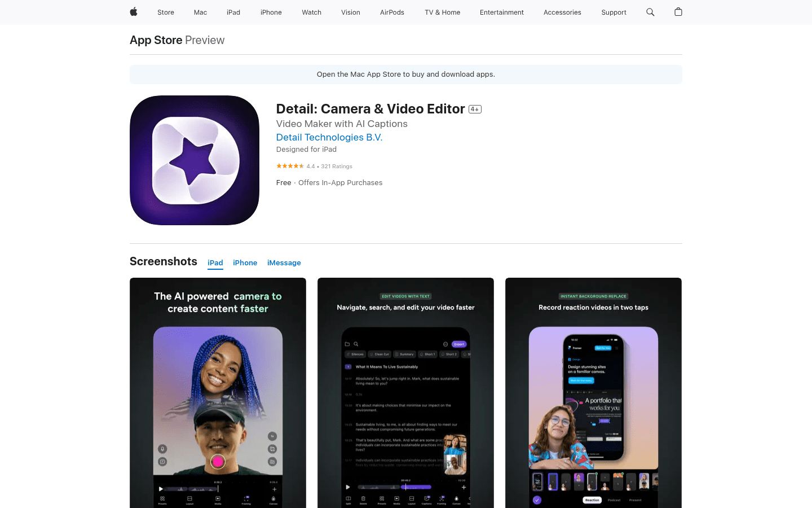Open the Instant Background Replace screenshot
This screenshot has height=508, width=812.
point(593,393)
